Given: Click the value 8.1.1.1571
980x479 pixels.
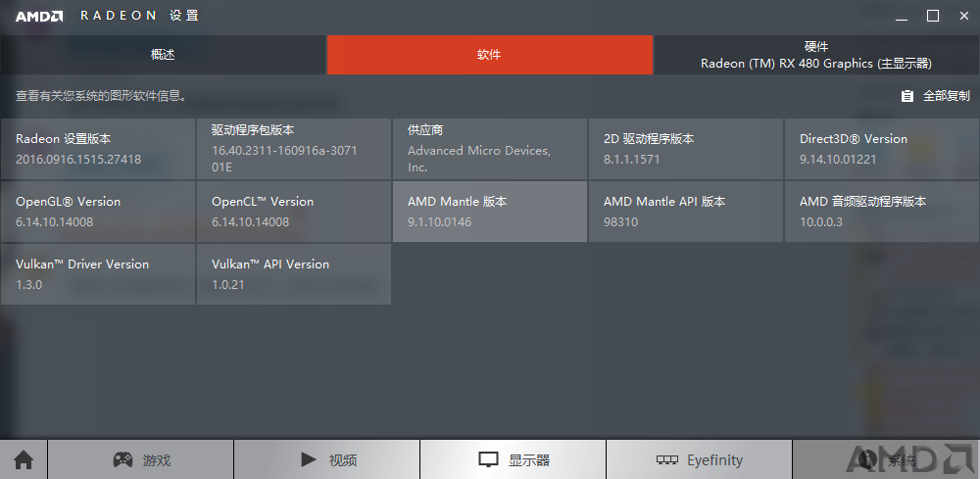Looking at the screenshot, I should [631, 160].
